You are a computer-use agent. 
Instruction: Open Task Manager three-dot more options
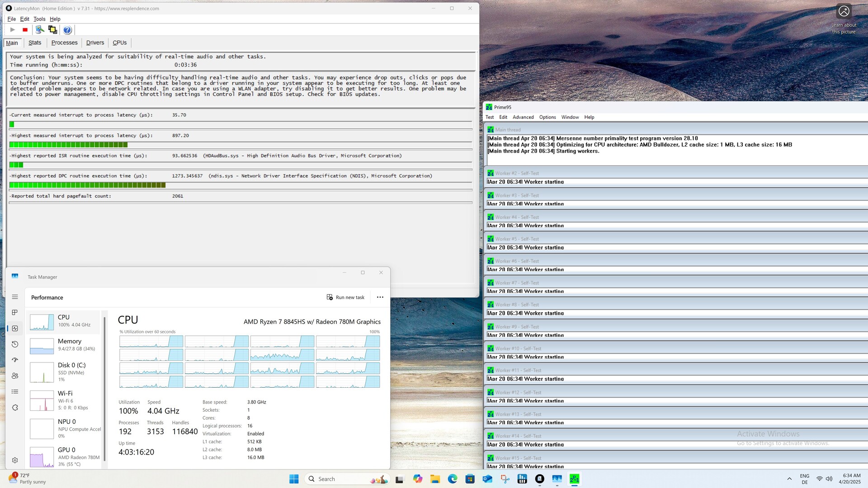(380, 297)
